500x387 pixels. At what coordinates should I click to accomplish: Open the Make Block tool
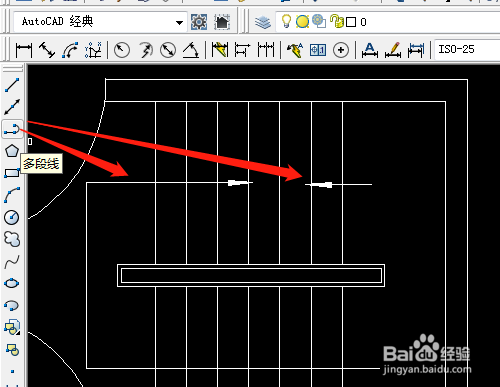point(12,350)
